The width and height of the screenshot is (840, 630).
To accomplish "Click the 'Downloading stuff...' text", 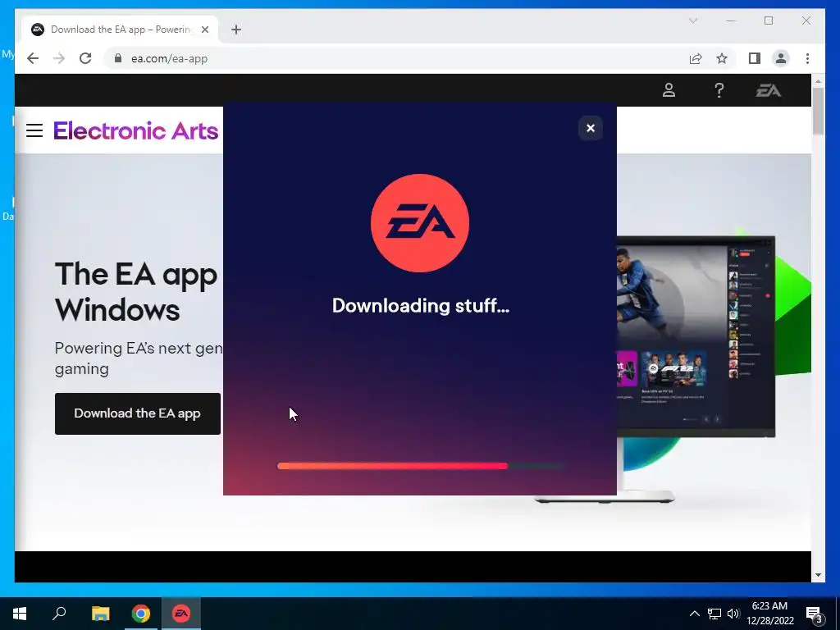I will 421,305.
